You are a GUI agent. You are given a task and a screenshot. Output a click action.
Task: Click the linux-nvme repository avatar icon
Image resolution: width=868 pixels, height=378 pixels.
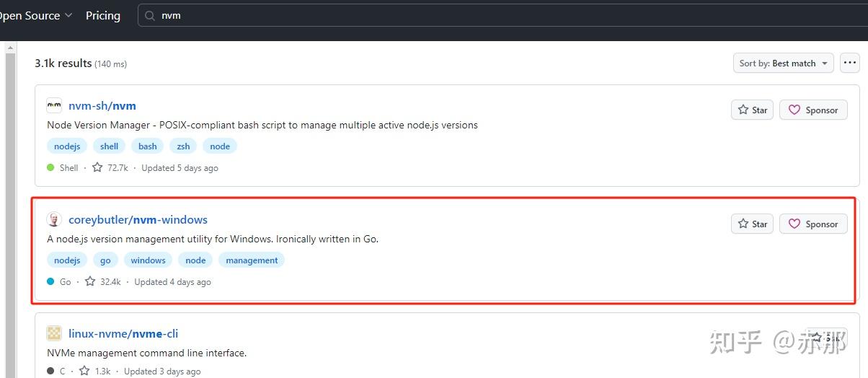(54, 333)
